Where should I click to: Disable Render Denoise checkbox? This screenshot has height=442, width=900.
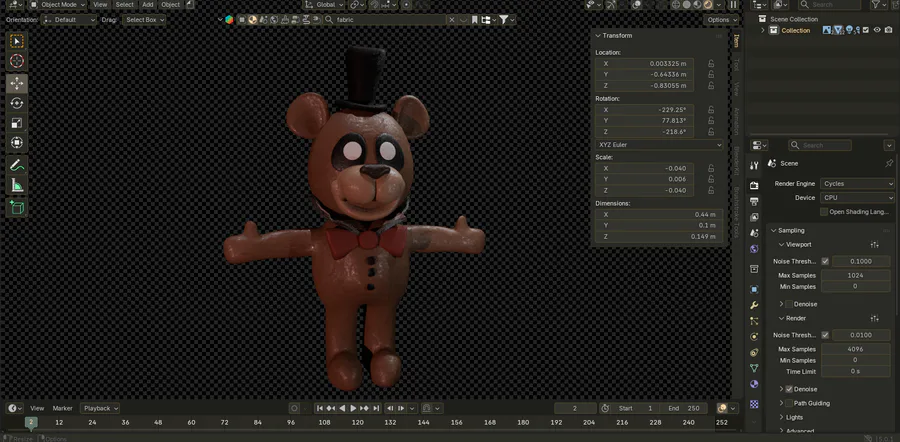[789, 389]
